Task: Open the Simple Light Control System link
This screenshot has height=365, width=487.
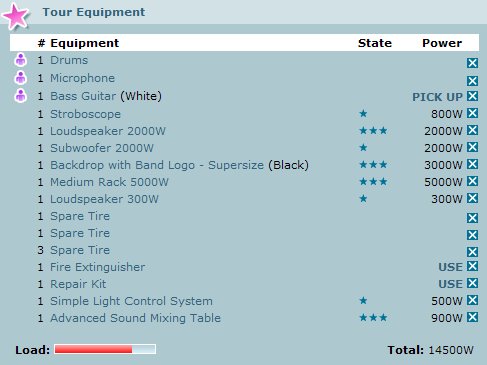Action: pos(131,301)
